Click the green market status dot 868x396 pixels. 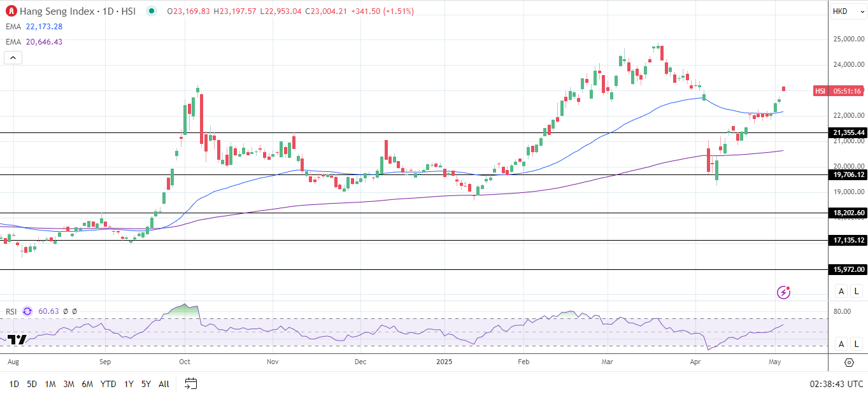[151, 11]
